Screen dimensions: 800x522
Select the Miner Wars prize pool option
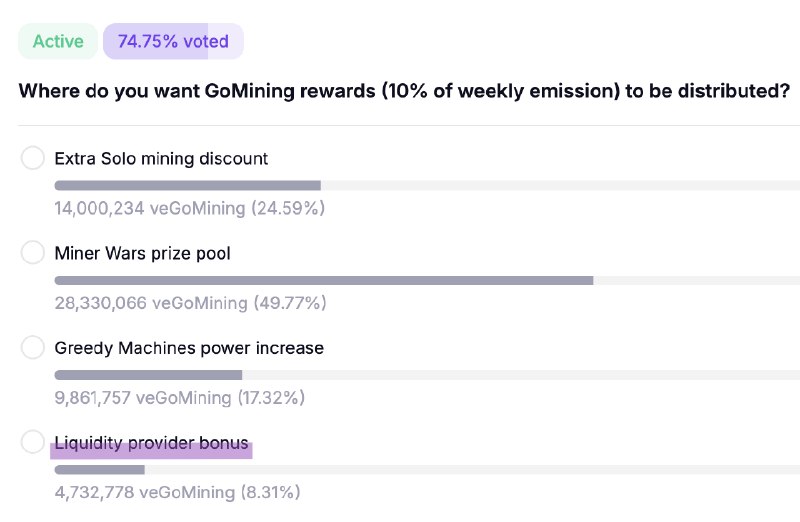coord(33,252)
